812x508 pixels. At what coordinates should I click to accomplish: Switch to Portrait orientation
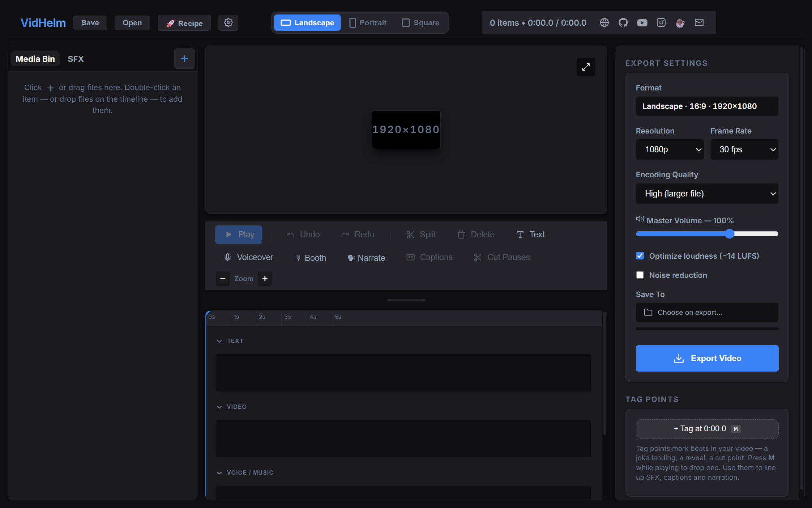(368, 23)
